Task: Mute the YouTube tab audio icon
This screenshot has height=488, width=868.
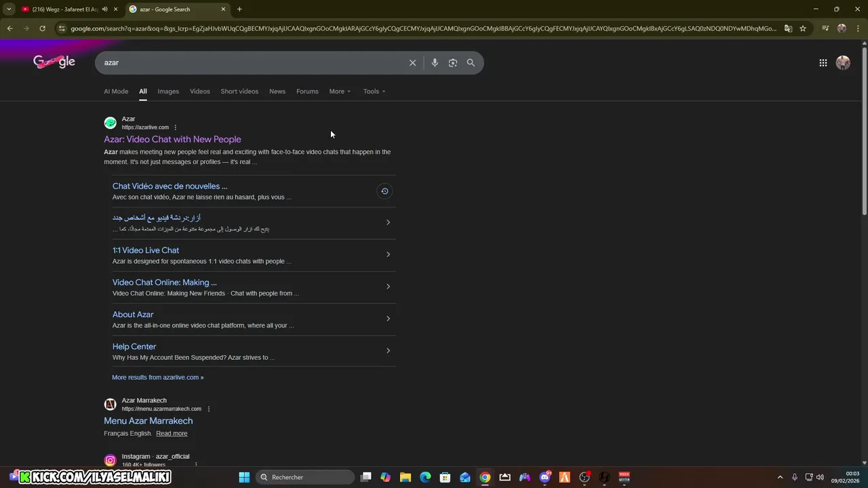Action: 104,9
